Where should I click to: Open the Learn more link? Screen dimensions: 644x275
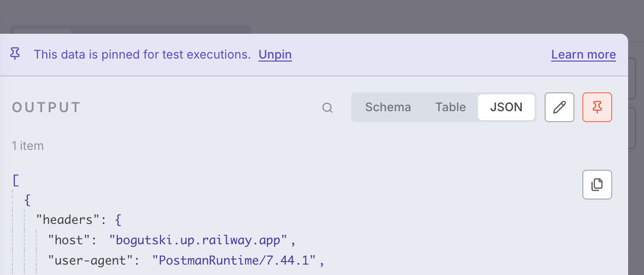[x=583, y=55]
